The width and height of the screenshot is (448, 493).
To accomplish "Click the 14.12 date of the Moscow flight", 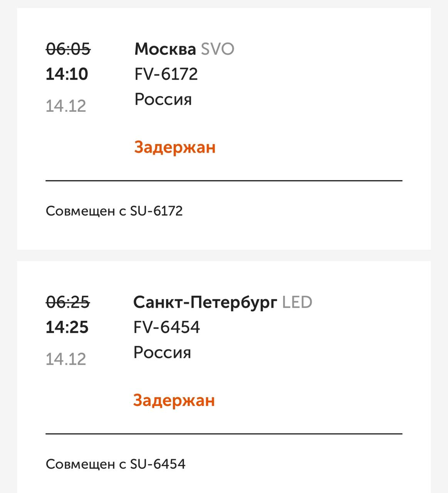I will pyautogui.click(x=66, y=106).
